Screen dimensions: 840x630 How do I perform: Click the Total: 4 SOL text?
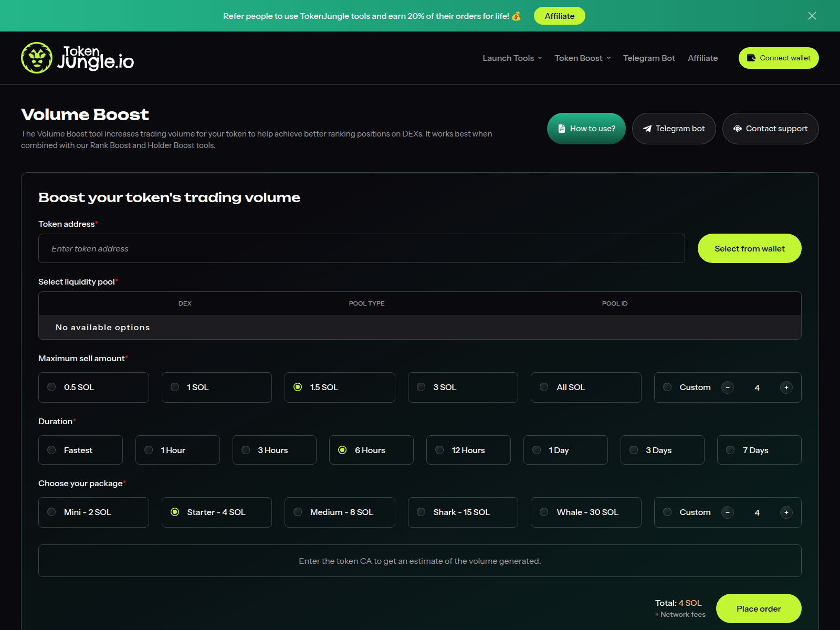pos(678,603)
